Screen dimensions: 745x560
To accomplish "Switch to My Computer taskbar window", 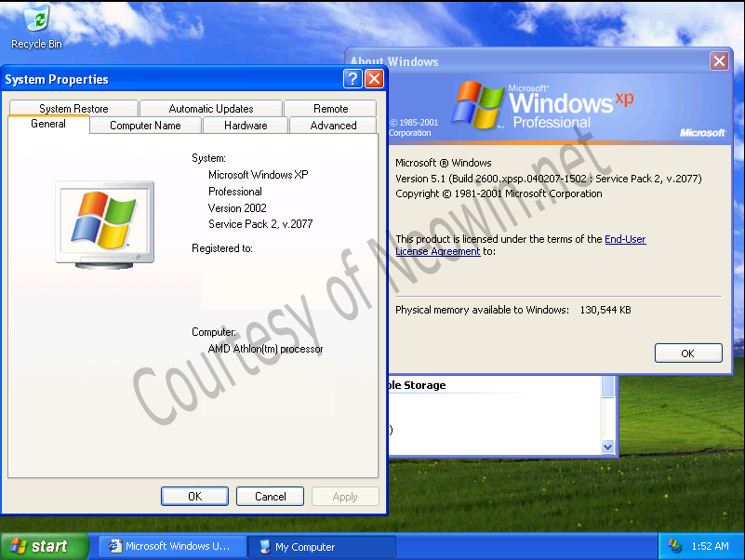I will tap(322, 547).
